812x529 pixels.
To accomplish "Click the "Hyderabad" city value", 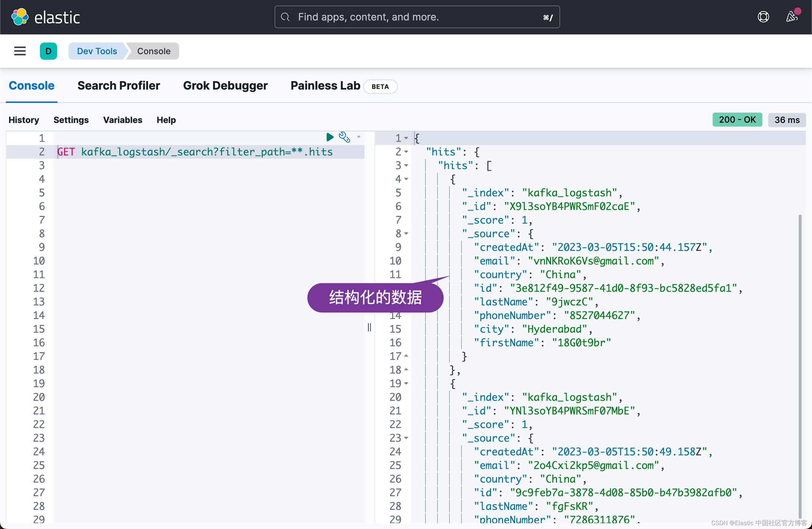I will pos(554,329).
